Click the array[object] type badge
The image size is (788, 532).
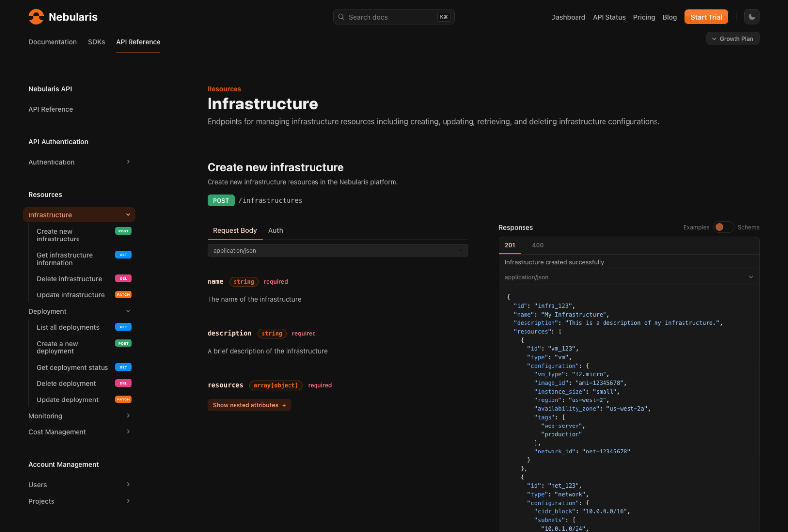point(276,385)
